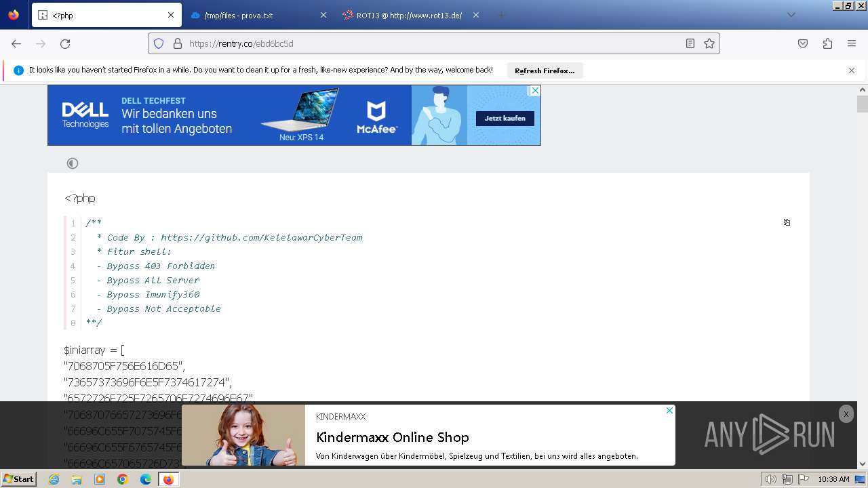Click the 10:38 AM clock
The image size is (868, 488).
pyautogui.click(x=833, y=479)
